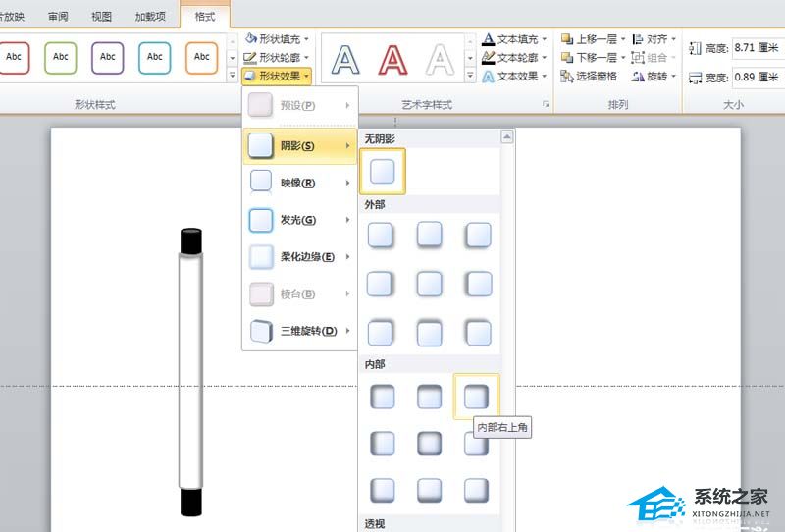
Task: Select the last inner shadow in 内部 bottom row
Action: click(476, 490)
